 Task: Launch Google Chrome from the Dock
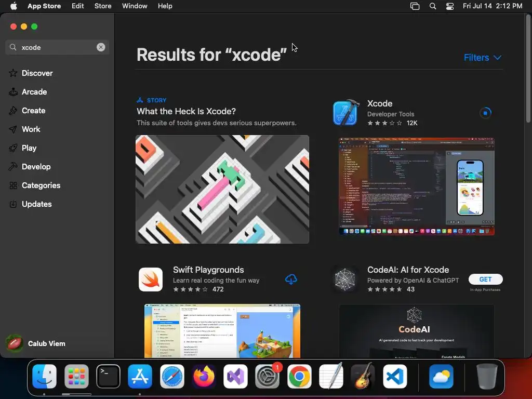299,376
